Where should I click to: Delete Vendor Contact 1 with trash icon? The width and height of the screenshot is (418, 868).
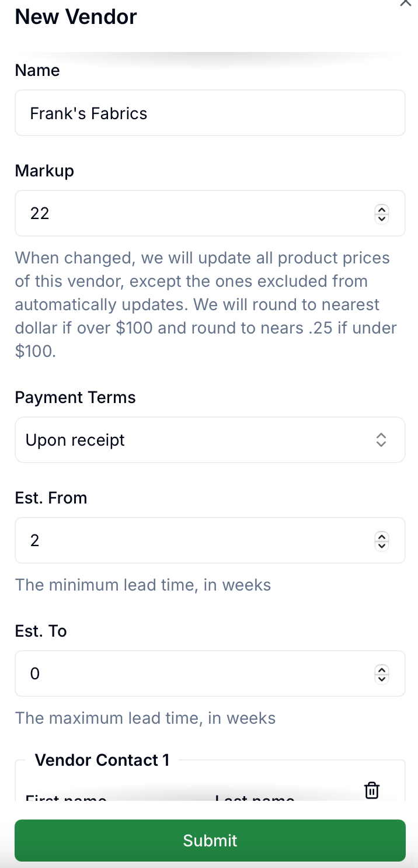coord(372,790)
